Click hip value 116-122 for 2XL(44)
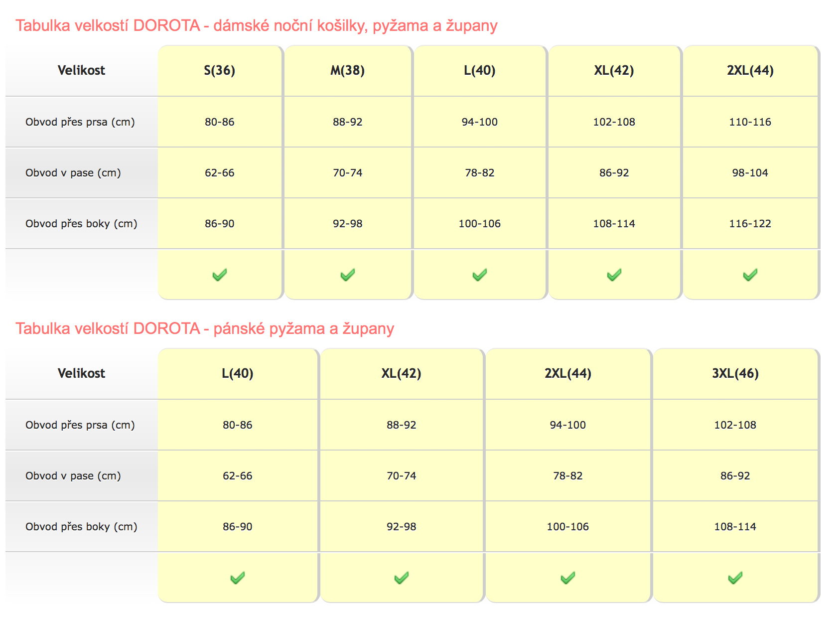840x619 pixels. click(750, 224)
